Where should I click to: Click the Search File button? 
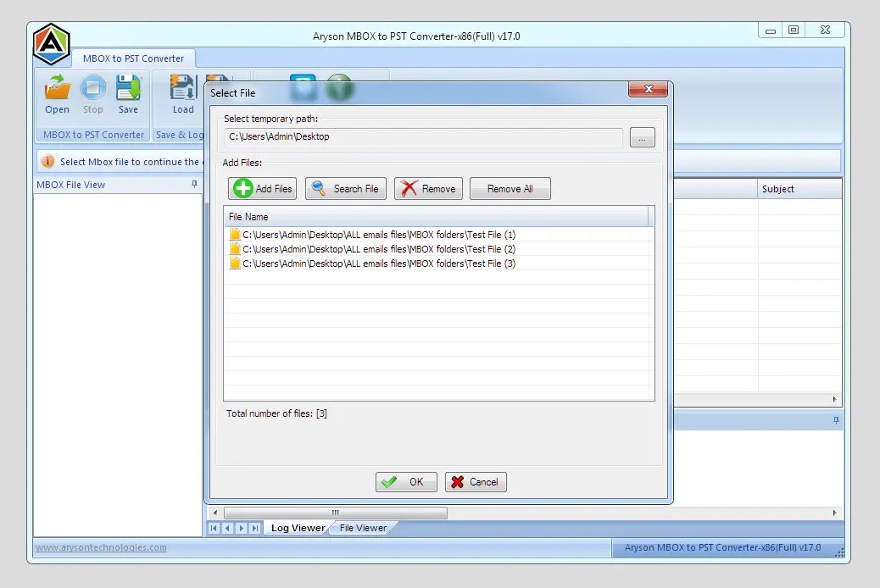pyautogui.click(x=346, y=189)
